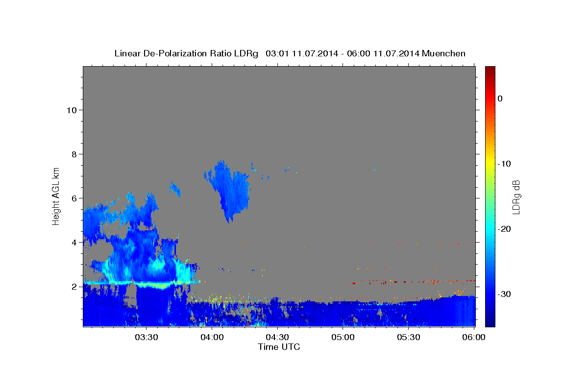Click the date range '03:01 11.07.2014 - 06:00 11.07.2014'

342,53
